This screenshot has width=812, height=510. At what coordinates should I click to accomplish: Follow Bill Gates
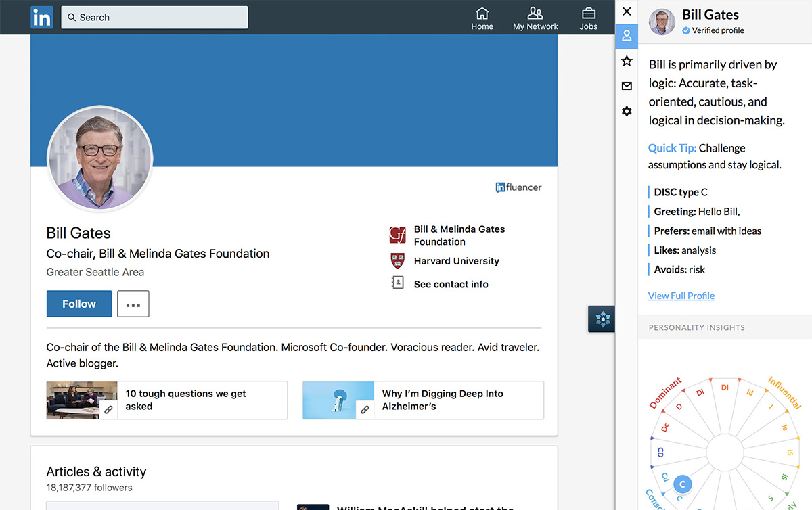(79, 304)
